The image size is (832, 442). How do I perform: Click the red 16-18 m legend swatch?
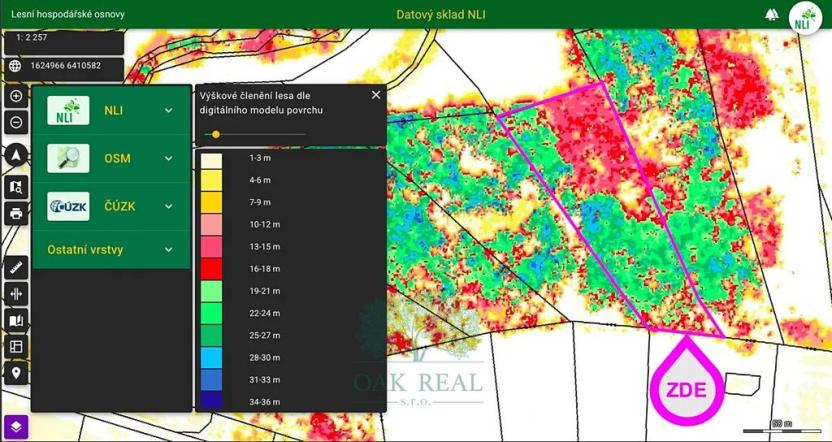tap(212, 268)
